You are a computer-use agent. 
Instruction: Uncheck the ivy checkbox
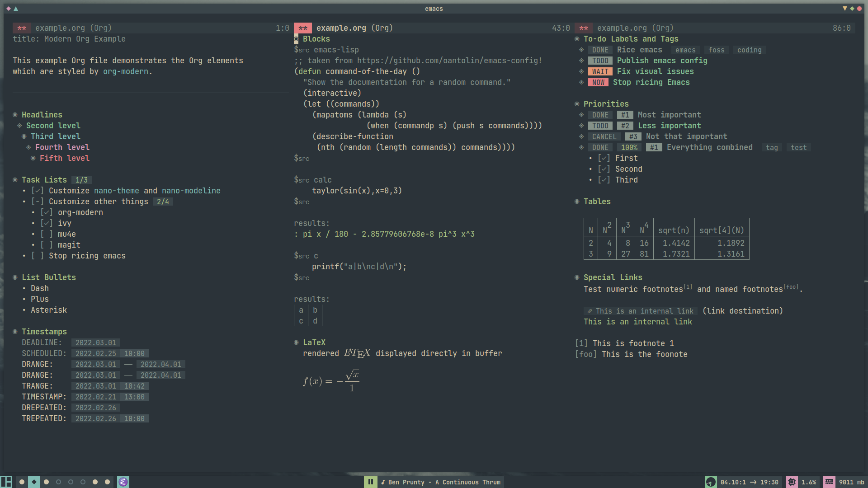tap(47, 223)
